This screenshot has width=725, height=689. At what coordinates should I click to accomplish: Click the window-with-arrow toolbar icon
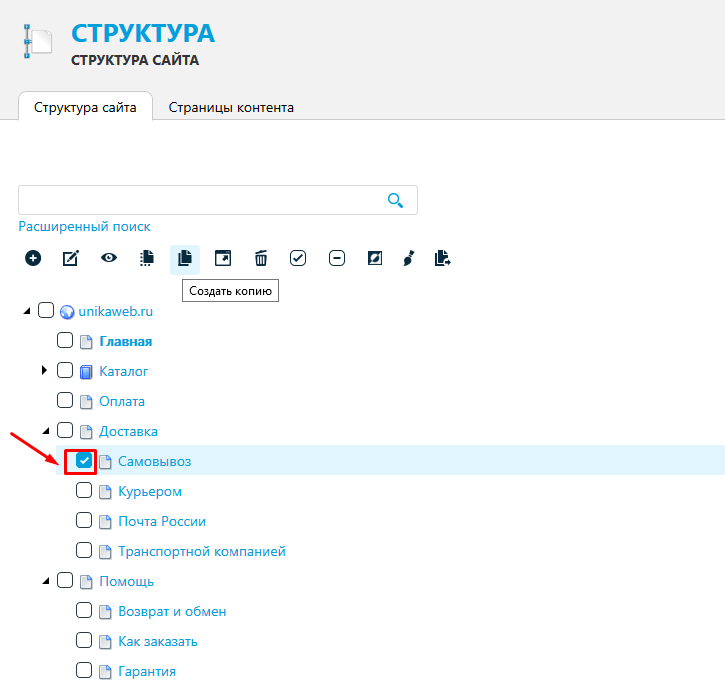tap(223, 258)
